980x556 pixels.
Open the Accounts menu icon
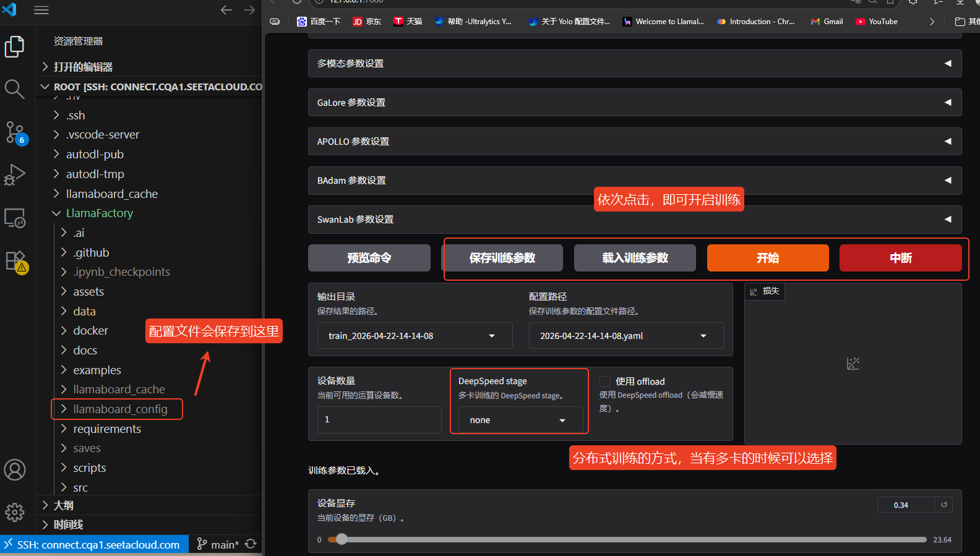pyautogui.click(x=15, y=470)
